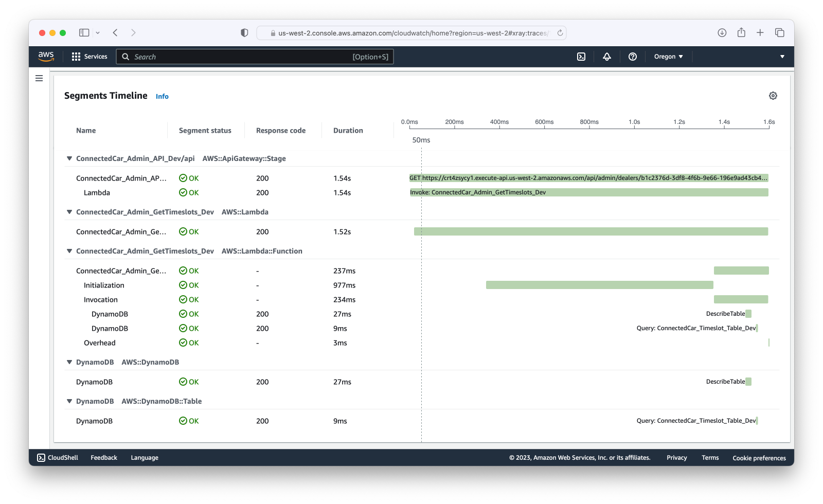Collapse the GetTimeslots_Dev AWS::Lambda group
Image resolution: width=823 pixels, height=504 pixels.
[69, 212]
